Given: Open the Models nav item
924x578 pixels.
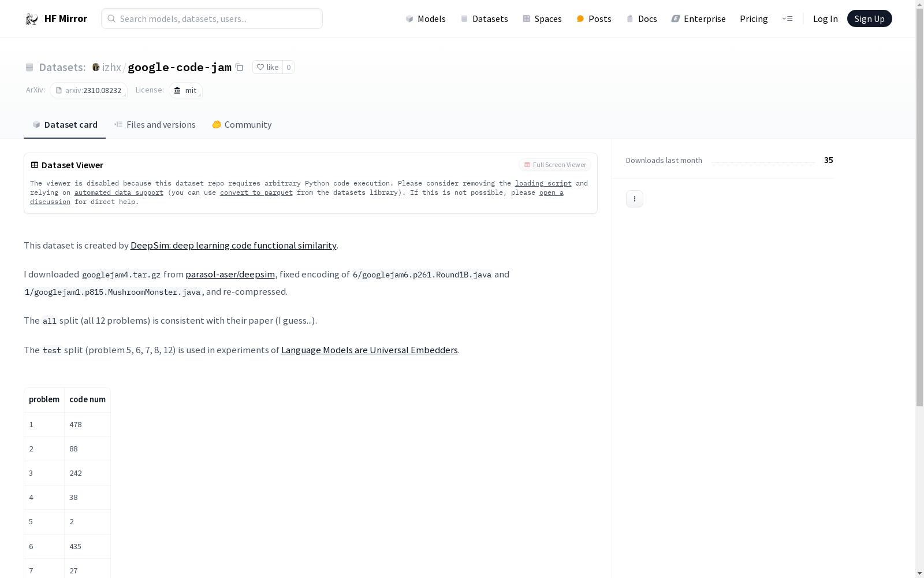Looking at the screenshot, I should [426, 18].
